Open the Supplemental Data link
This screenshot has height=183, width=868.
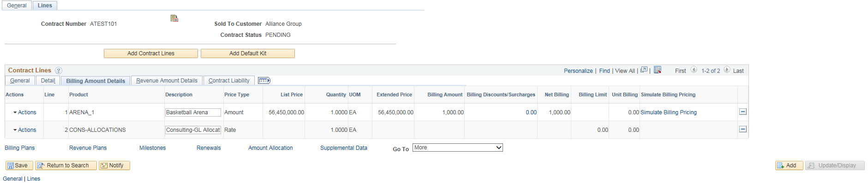pyautogui.click(x=344, y=148)
